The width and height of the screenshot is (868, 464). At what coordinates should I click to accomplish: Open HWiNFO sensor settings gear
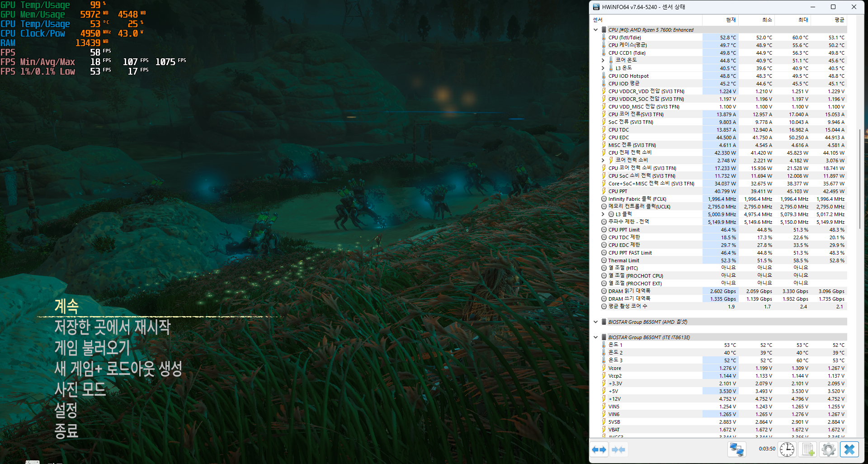[829, 450]
